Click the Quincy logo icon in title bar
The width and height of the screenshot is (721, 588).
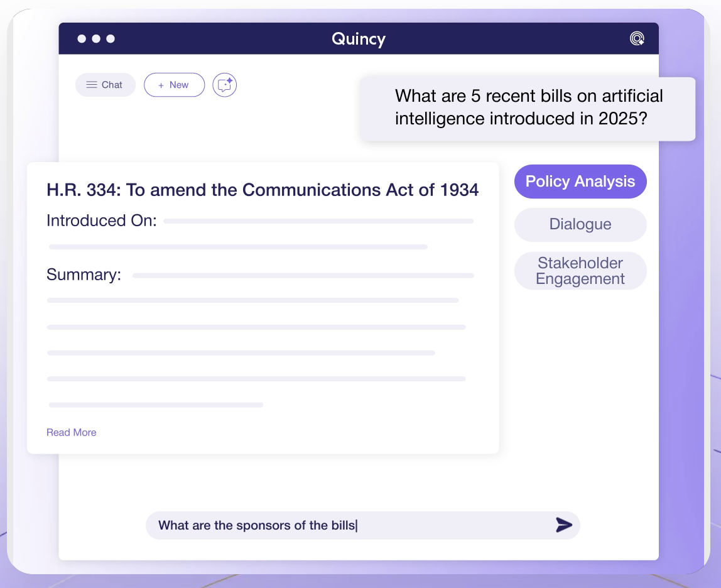click(x=637, y=39)
